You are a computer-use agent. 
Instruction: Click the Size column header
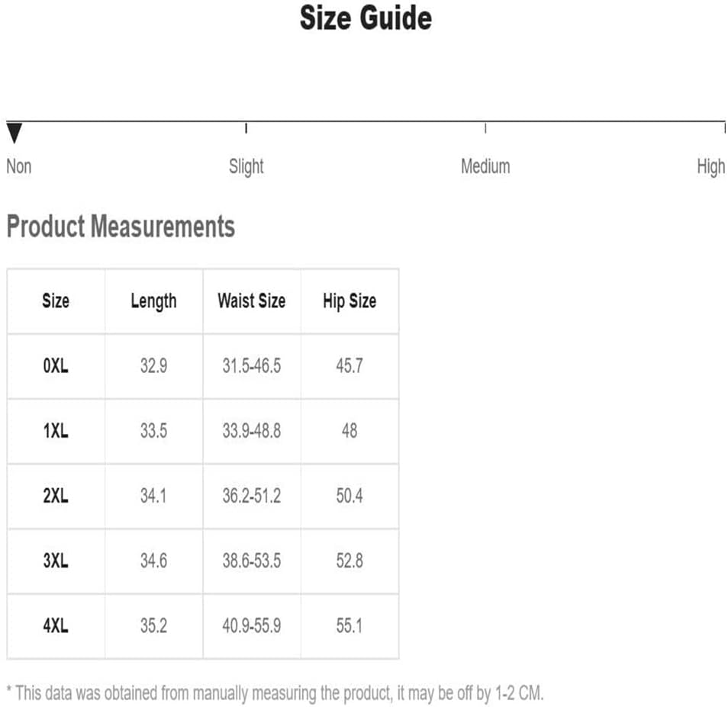coord(56,300)
